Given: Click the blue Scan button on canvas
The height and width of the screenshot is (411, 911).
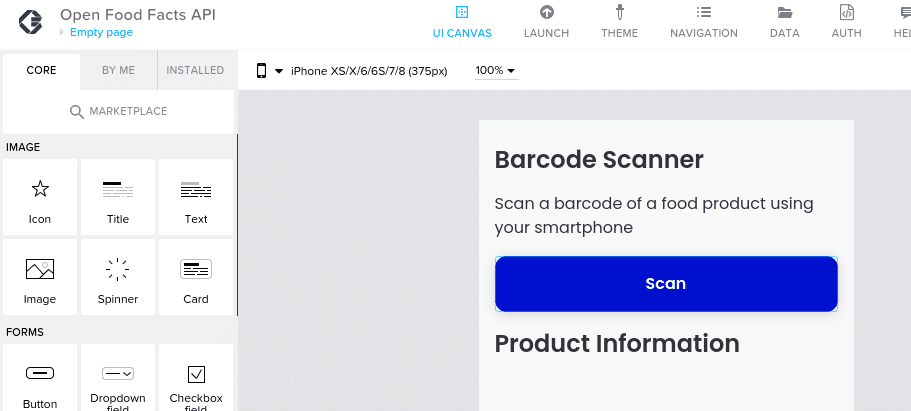Looking at the screenshot, I should [666, 284].
